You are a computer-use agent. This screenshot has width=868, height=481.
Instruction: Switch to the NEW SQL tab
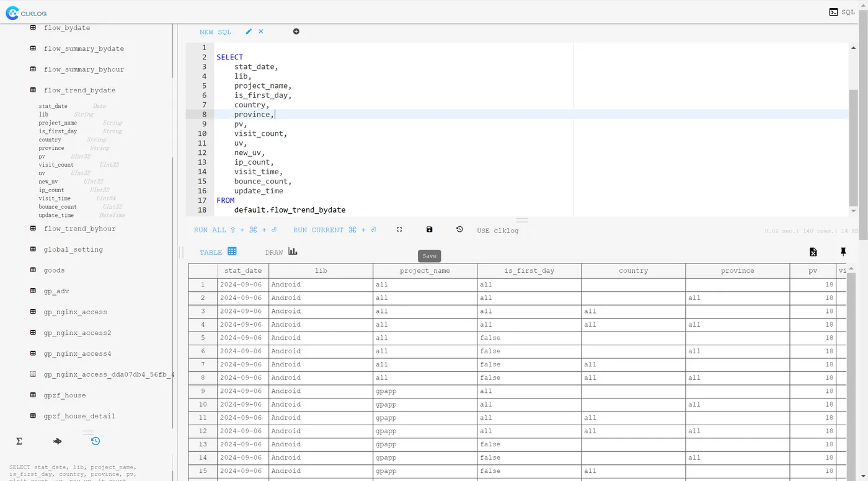215,32
